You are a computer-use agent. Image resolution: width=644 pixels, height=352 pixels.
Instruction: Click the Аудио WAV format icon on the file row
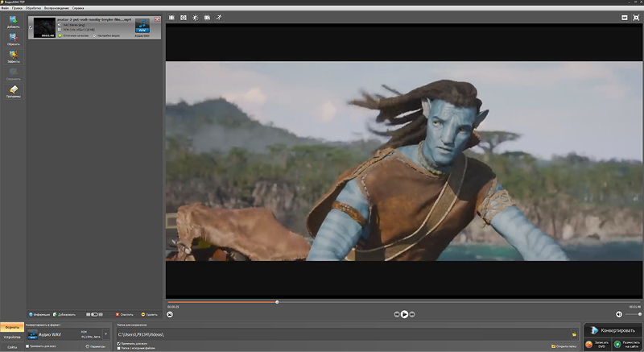(142, 26)
